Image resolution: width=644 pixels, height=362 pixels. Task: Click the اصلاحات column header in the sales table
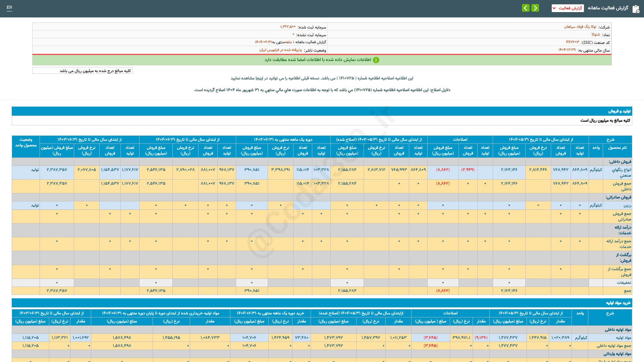coord(460,139)
